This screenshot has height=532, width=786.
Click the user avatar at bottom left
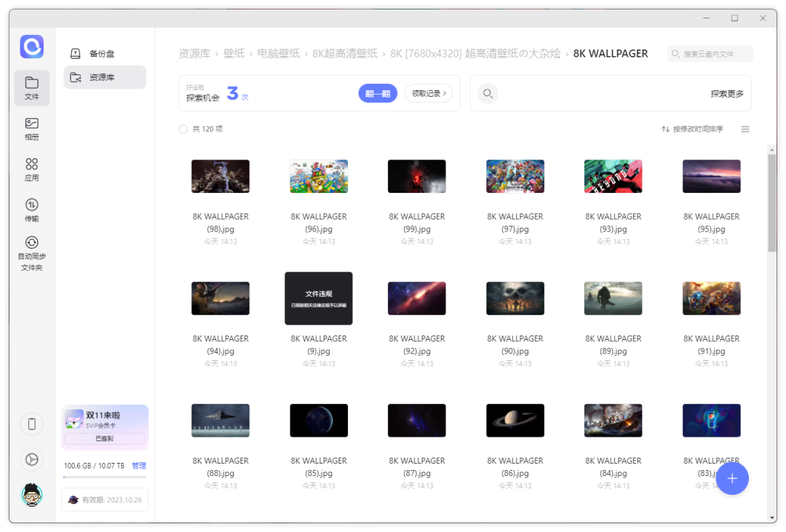pyautogui.click(x=31, y=495)
